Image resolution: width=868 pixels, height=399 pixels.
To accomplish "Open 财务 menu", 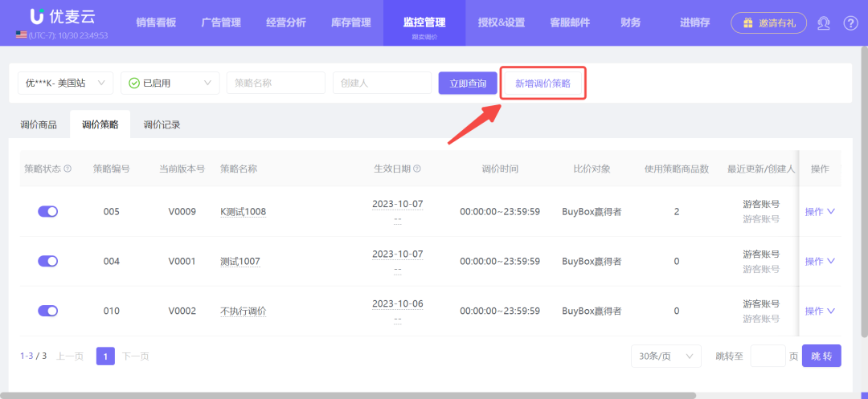I will (631, 22).
